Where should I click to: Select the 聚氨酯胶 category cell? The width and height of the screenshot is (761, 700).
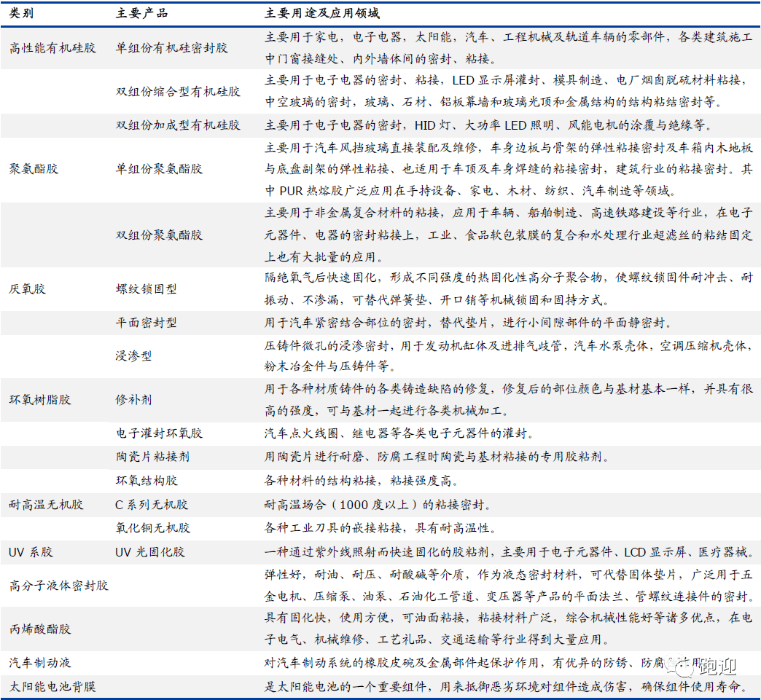(34, 169)
